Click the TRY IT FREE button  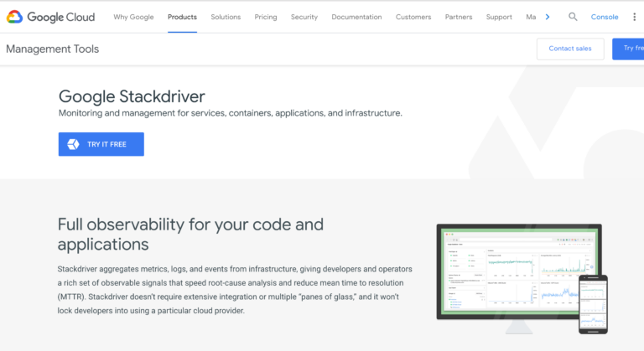tap(101, 144)
